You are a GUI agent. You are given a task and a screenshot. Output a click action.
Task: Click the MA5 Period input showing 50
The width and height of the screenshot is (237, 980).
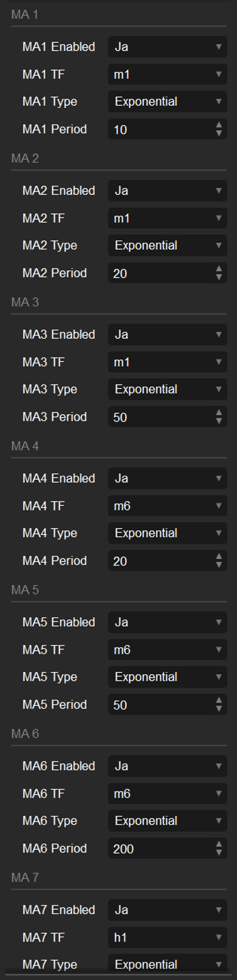(158, 705)
